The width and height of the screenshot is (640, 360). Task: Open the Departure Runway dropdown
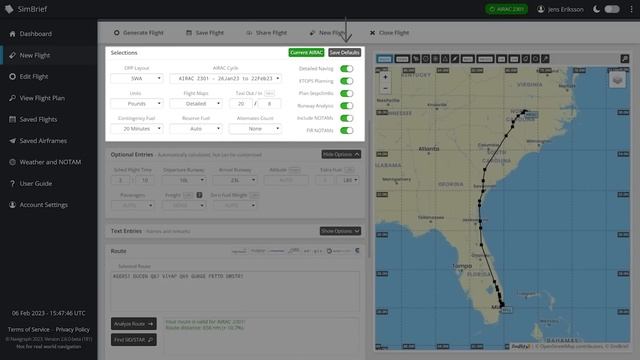184,180
